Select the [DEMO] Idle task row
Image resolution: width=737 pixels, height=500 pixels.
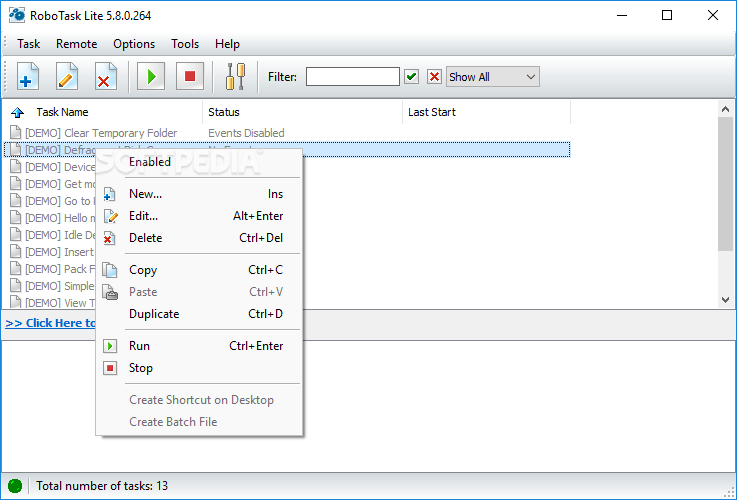(x=53, y=235)
